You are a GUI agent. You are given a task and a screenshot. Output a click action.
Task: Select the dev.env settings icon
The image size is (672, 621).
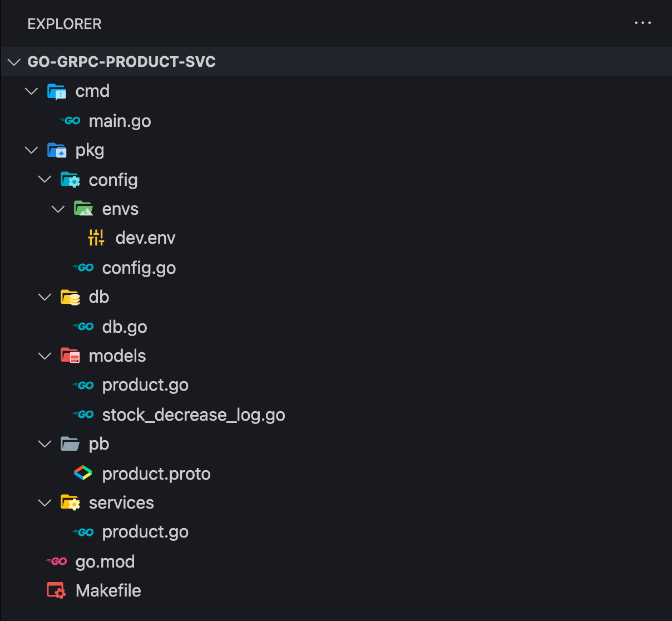96,237
